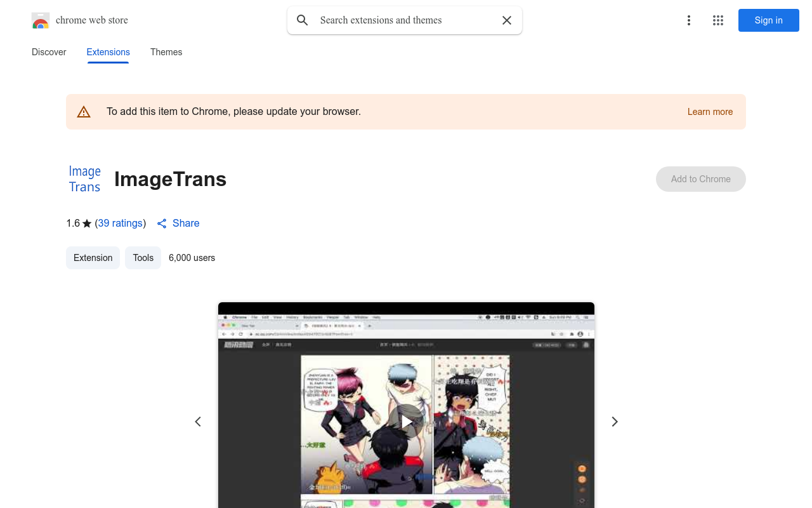This screenshot has width=812, height=508.
Task: Select the Extensions tab
Action: point(108,52)
